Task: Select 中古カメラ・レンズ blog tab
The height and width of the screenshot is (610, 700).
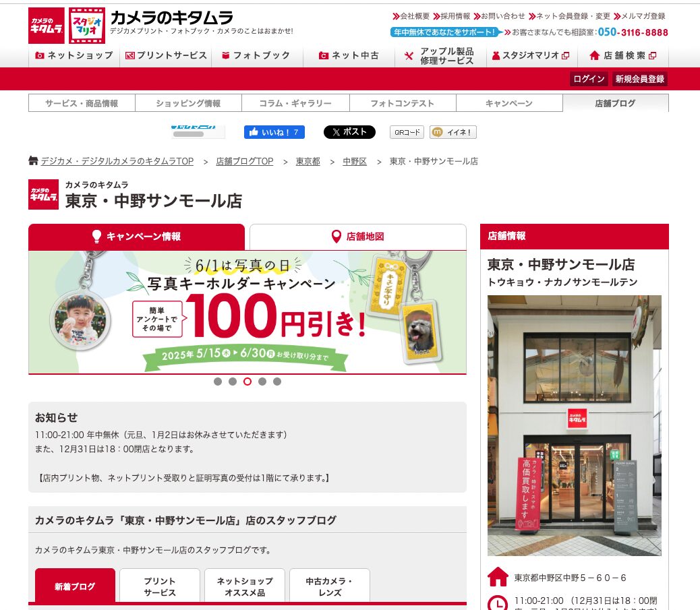Action: point(330,586)
